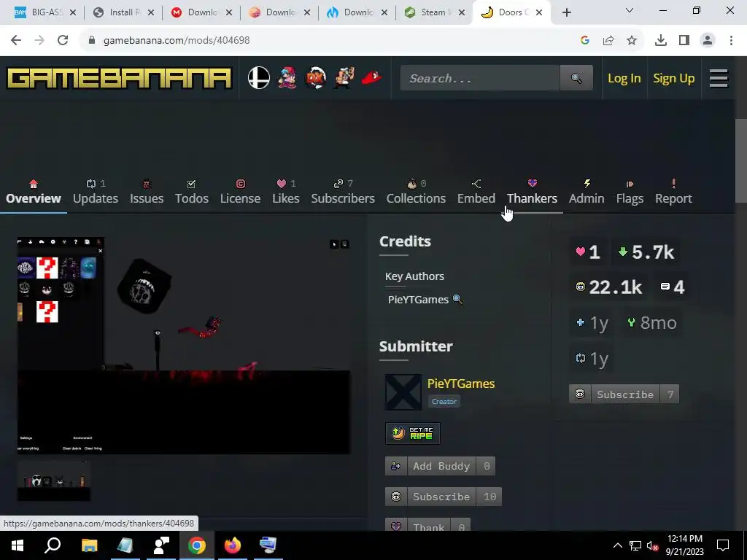Expand the tab search dropdown
The width and height of the screenshot is (747, 560).
tap(630, 10)
